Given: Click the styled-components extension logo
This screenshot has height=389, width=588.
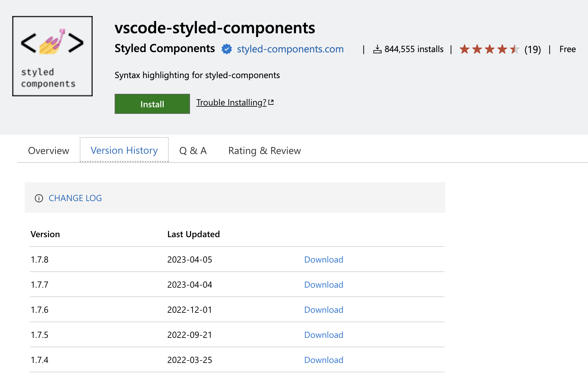Looking at the screenshot, I should point(52,56).
